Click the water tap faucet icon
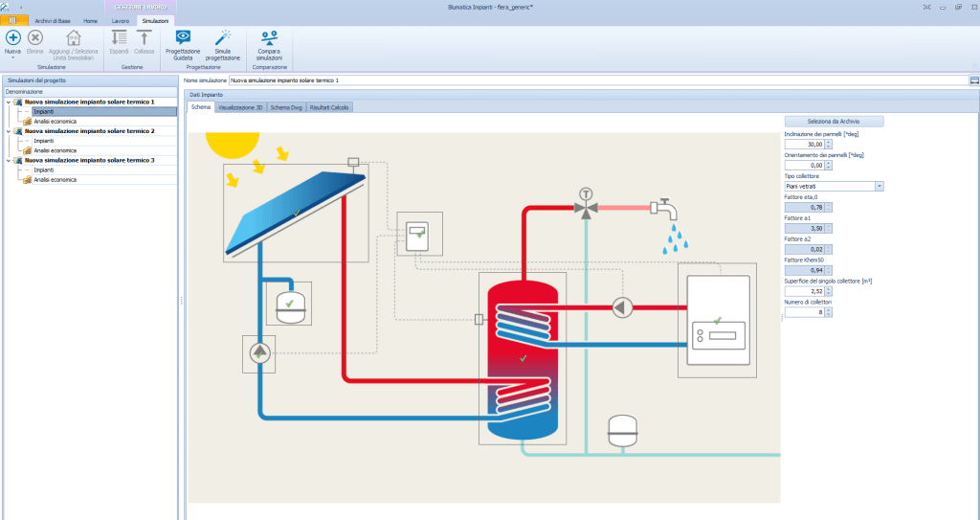Image resolution: width=980 pixels, height=520 pixels. 660,208
